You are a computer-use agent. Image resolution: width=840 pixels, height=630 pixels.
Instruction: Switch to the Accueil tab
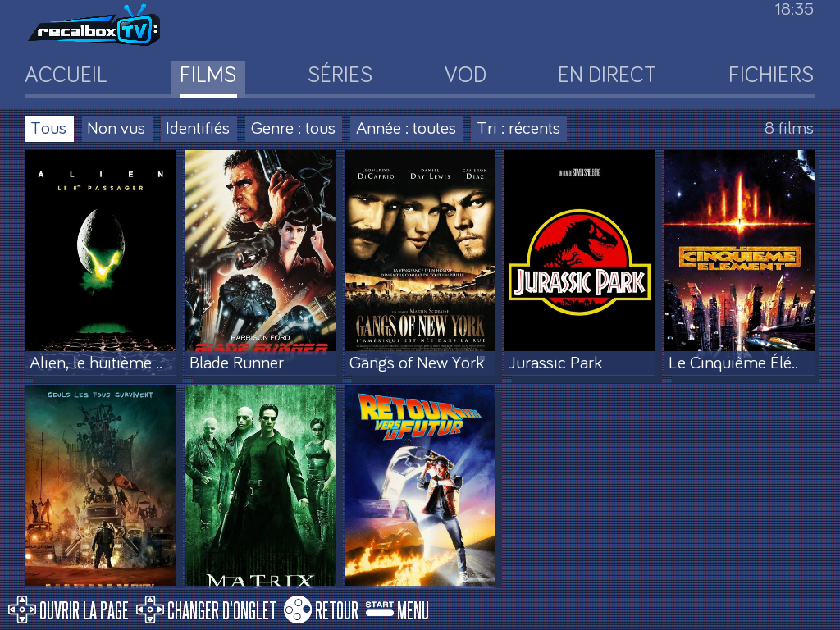(x=66, y=75)
